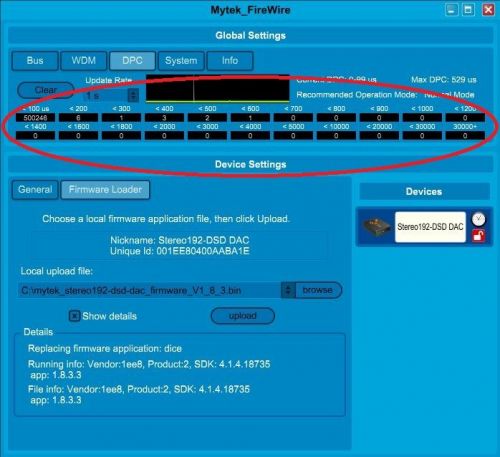500x457 pixels.
Task: Click the Device Settings header
Action: tap(250, 164)
